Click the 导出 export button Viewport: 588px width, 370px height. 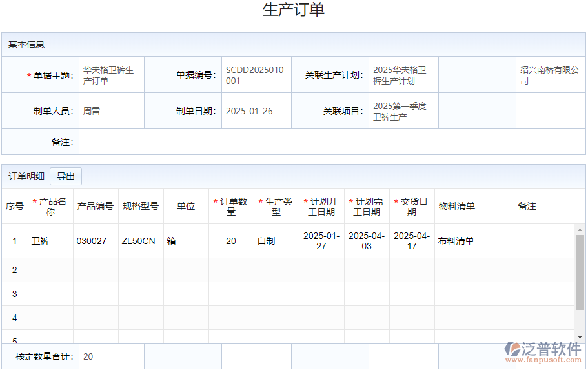[66, 176]
